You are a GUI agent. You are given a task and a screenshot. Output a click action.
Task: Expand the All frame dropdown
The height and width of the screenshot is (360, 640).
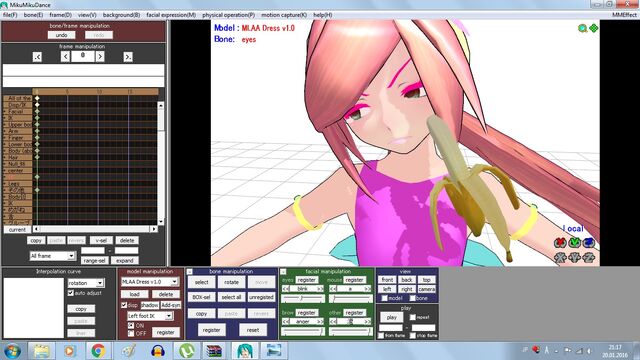click(53, 256)
